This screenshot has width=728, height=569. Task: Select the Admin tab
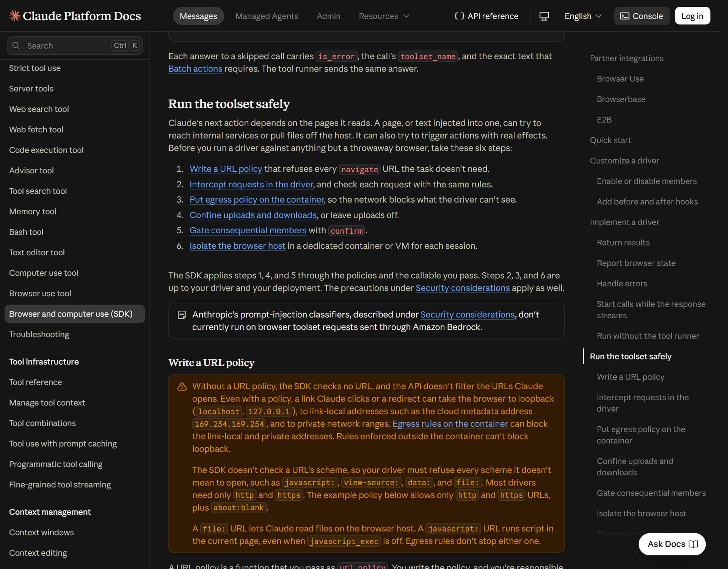coord(328,16)
